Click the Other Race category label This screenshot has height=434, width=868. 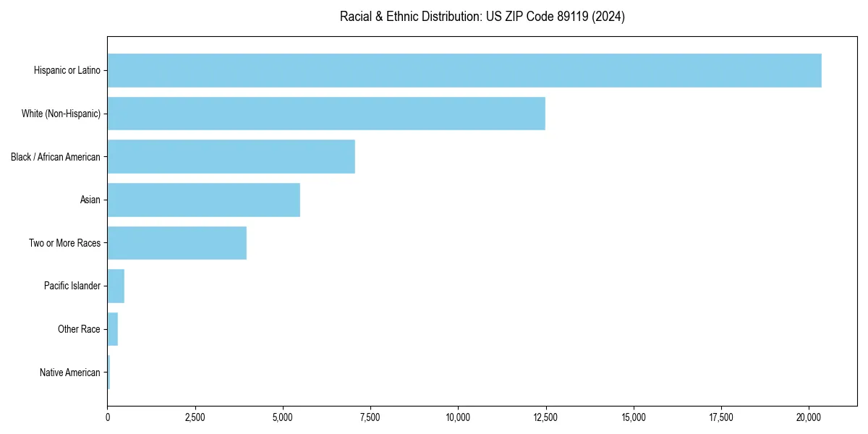coord(79,329)
